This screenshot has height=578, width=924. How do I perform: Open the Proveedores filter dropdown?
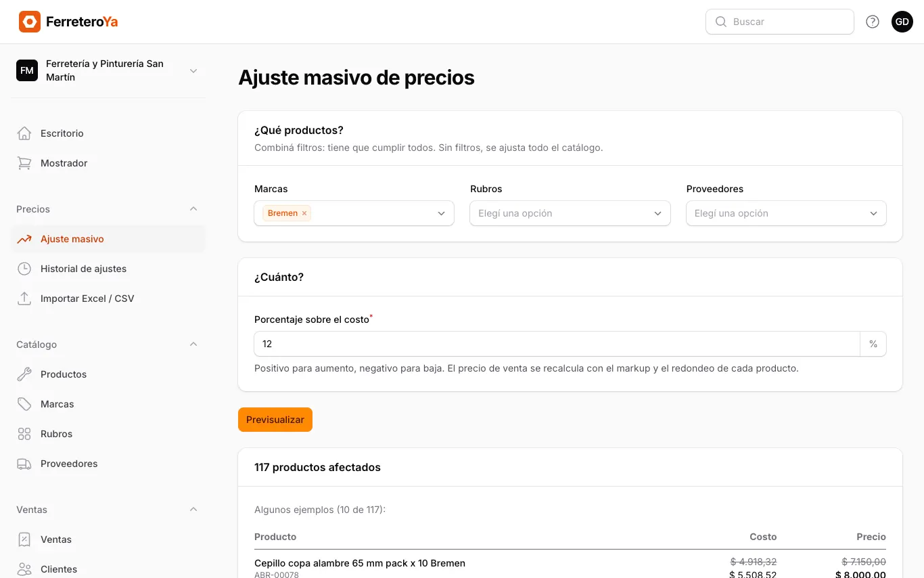(x=786, y=213)
